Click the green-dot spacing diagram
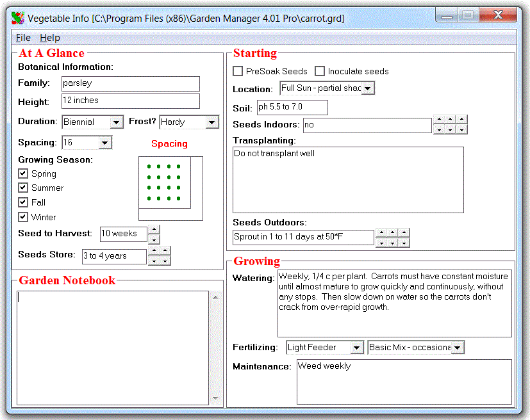 170,188
